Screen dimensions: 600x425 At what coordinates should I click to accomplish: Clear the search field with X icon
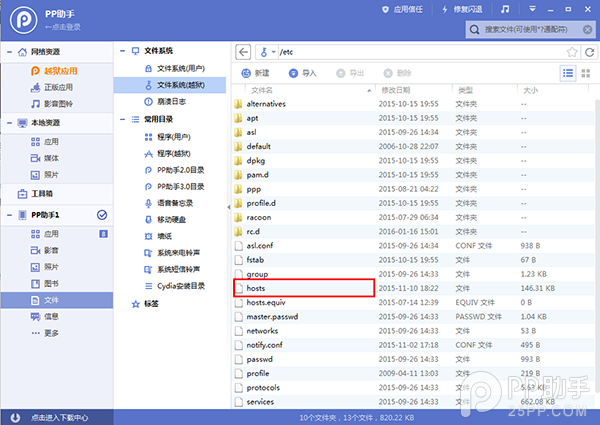pyautogui.click(x=587, y=29)
